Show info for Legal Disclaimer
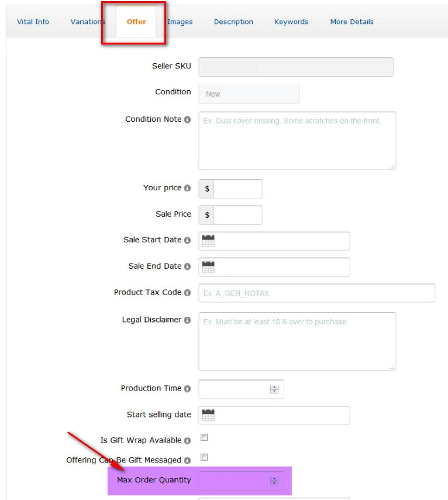 [x=188, y=320]
